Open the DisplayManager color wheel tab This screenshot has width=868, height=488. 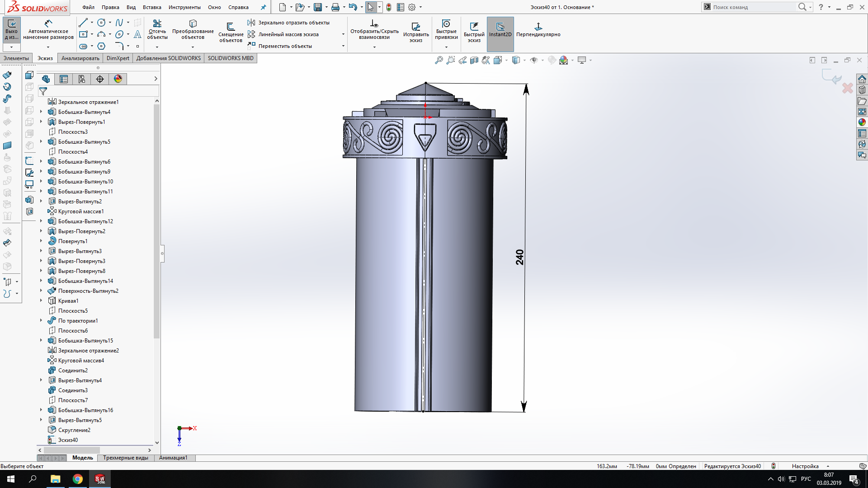(x=118, y=79)
